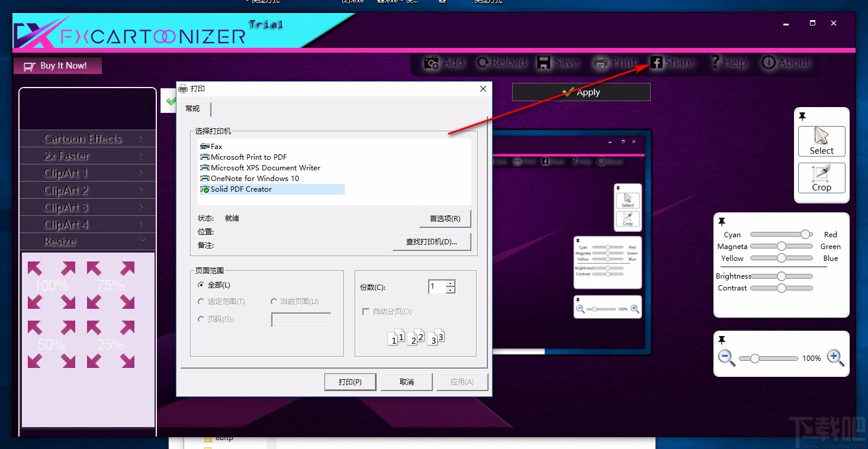Expand the ClipArt 4 section

click(x=88, y=224)
